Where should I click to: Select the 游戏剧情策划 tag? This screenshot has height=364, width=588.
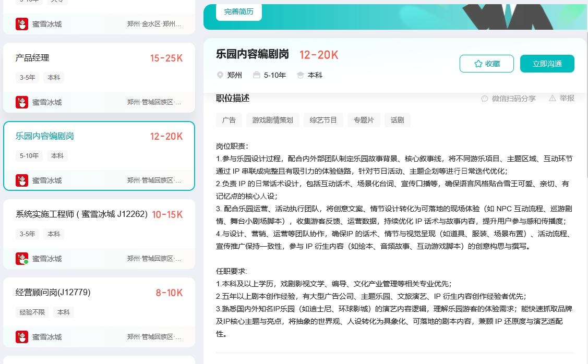pyautogui.click(x=276, y=120)
